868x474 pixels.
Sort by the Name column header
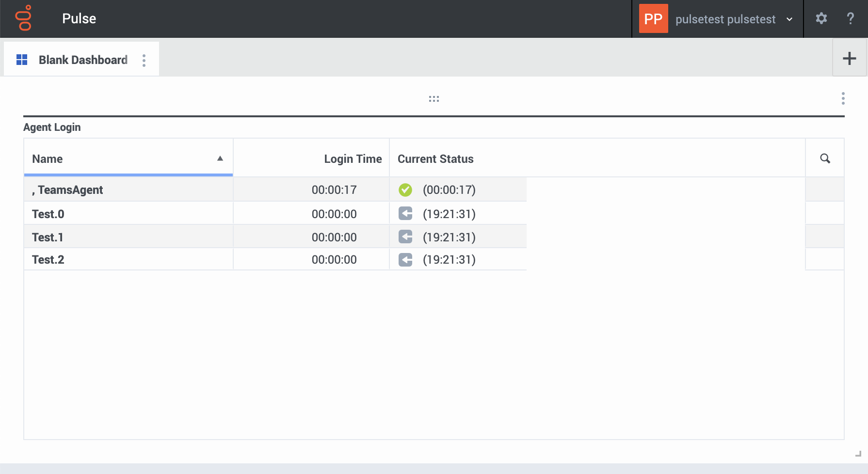coord(129,158)
